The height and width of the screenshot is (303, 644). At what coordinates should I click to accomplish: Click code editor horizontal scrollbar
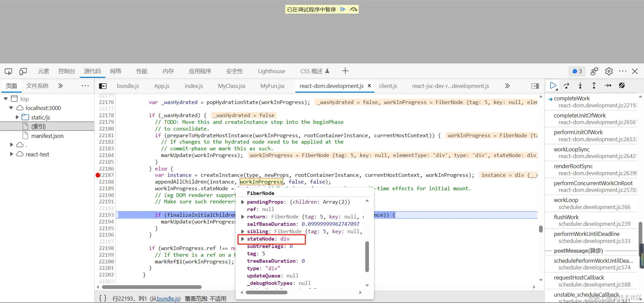152,287
